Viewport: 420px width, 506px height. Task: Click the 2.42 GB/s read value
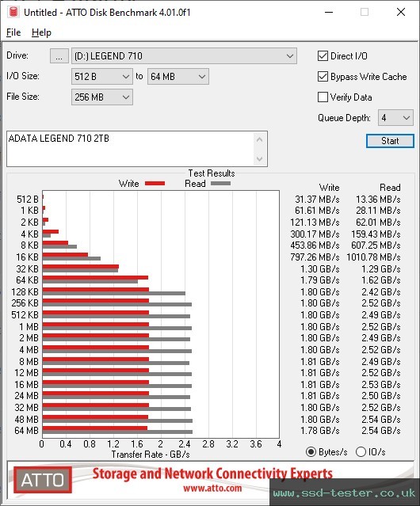381,292
